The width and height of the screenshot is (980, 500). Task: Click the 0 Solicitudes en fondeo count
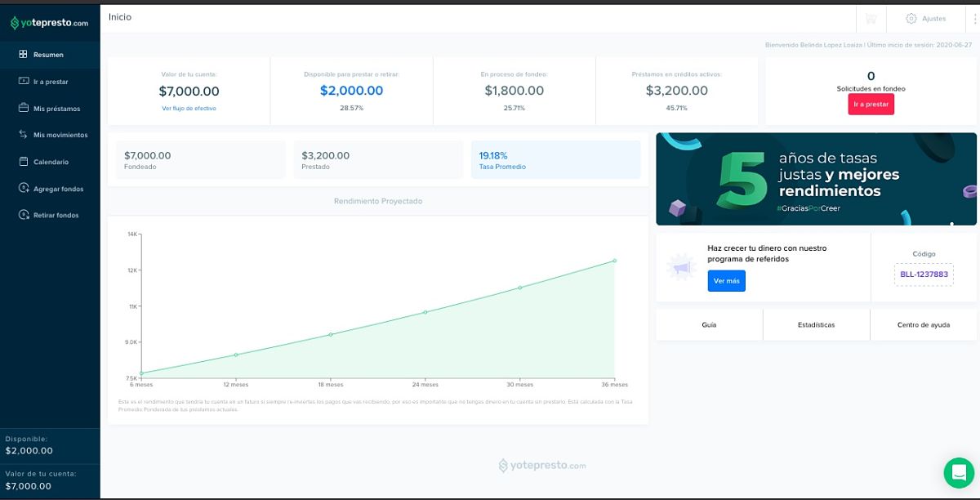point(871,76)
